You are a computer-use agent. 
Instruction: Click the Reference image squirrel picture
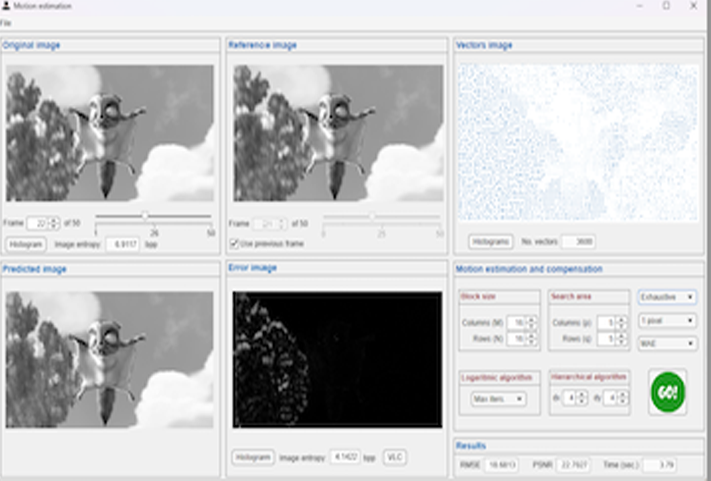(x=338, y=133)
